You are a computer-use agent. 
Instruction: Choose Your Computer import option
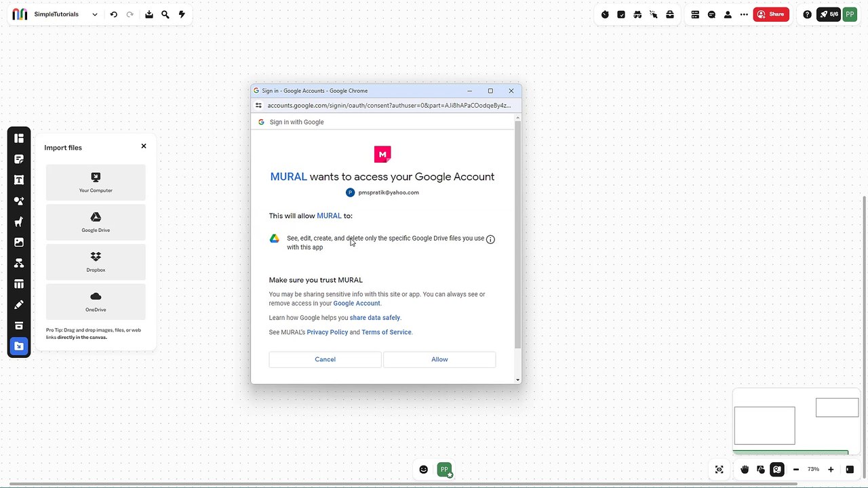click(x=96, y=182)
